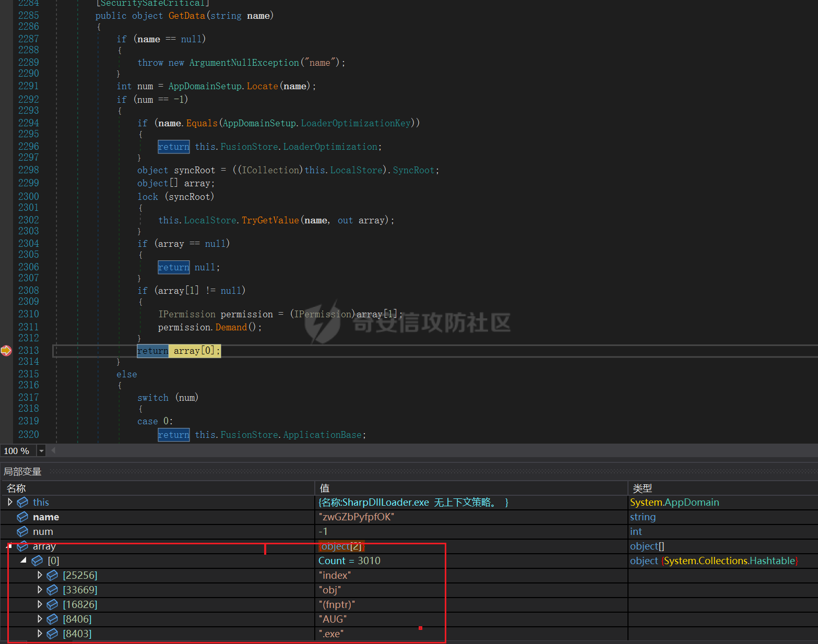Click the 100 % zoom input field
Viewport: 818px width, 644px height.
tap(18, 451)
